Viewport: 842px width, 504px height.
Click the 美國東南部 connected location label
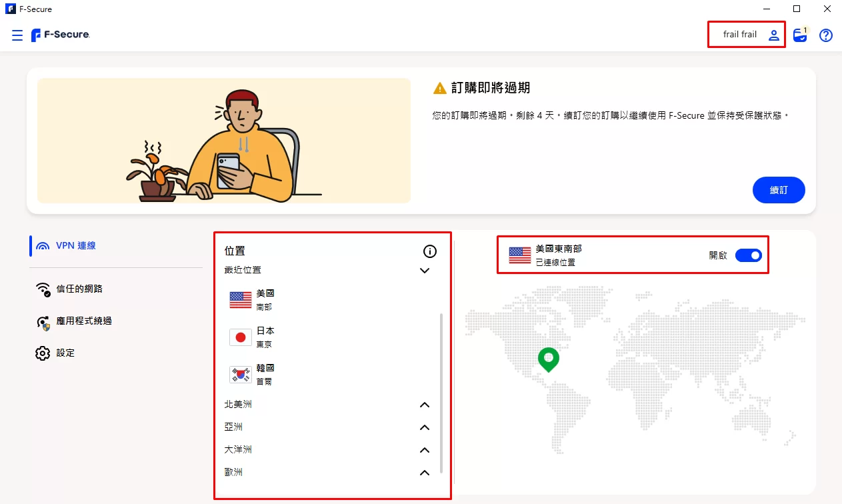559,249
